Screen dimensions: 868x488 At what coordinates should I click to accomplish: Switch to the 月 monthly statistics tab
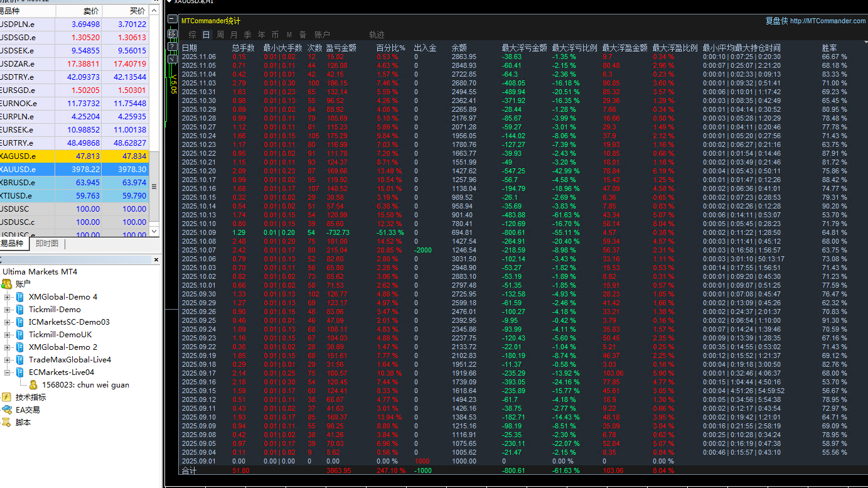pyautogui.click(x=234, y=35)
